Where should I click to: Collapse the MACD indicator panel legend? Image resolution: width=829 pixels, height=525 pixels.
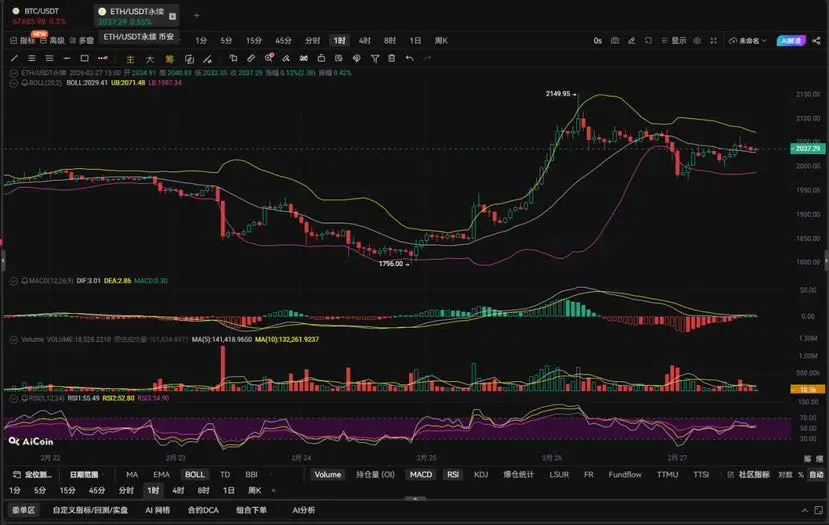point(14,281)
